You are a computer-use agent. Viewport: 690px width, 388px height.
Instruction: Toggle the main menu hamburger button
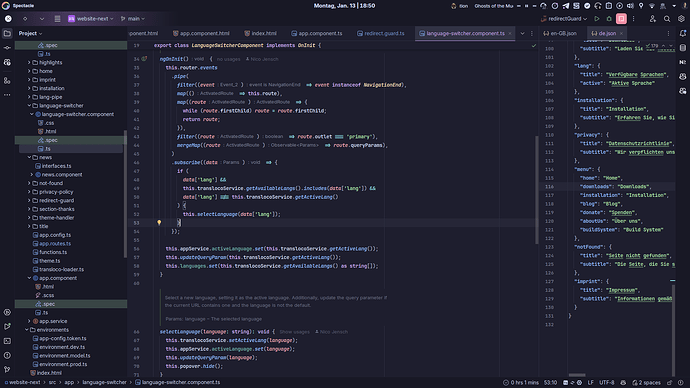coord(57,19)
